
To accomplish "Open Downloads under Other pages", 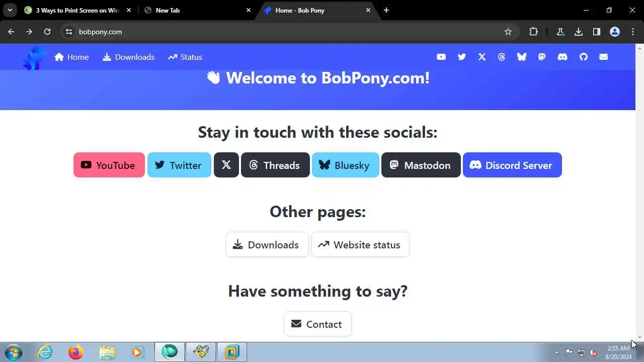I will click(267, 244).
